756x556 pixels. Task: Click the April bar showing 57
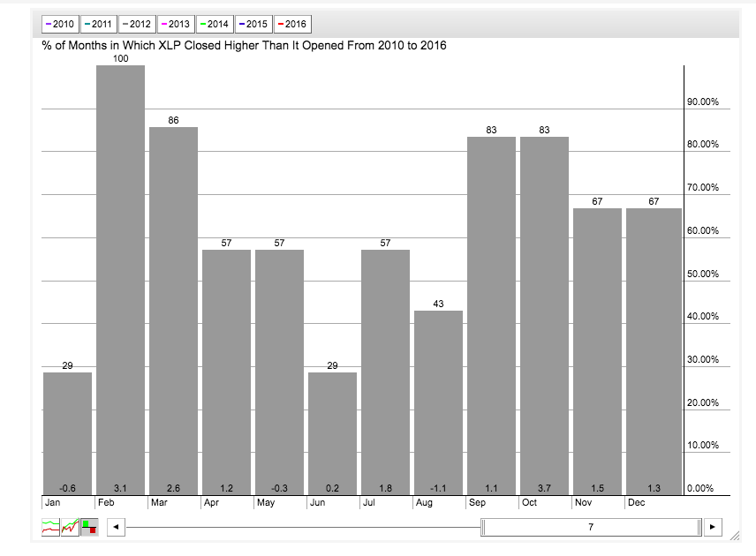pyautogui.click(x=227, y=372)
